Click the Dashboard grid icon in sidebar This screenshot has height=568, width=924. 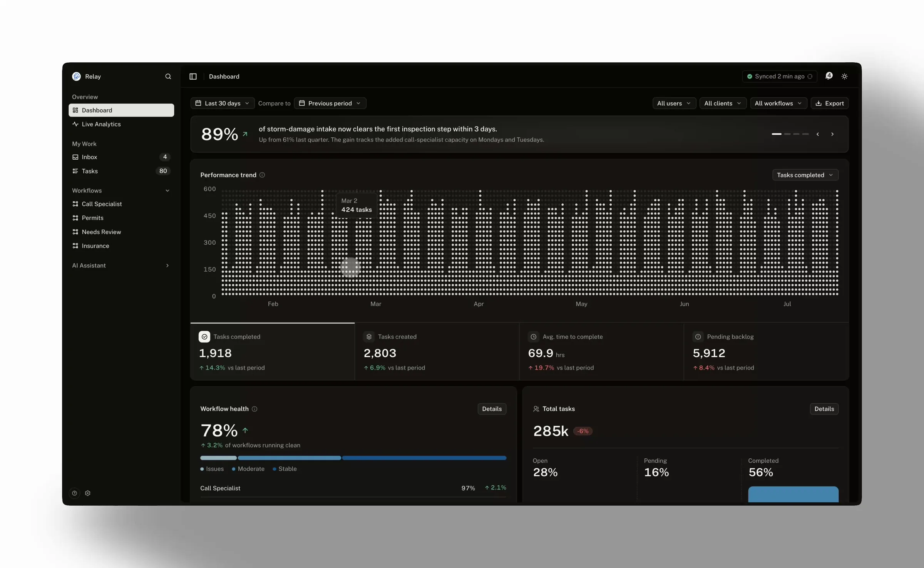pos(75,110)
